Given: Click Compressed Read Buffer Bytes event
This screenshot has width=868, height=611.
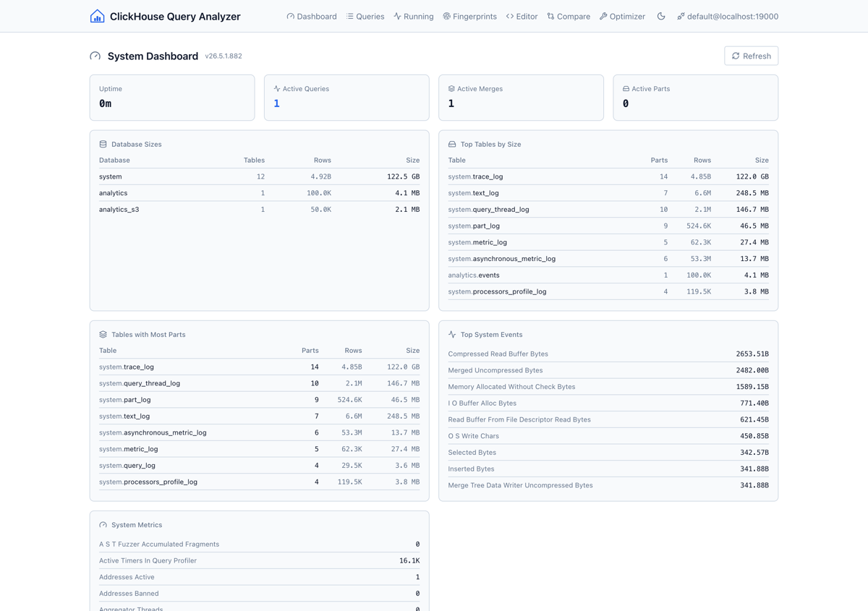Looking at the screenshot, I should click(608, 354).
